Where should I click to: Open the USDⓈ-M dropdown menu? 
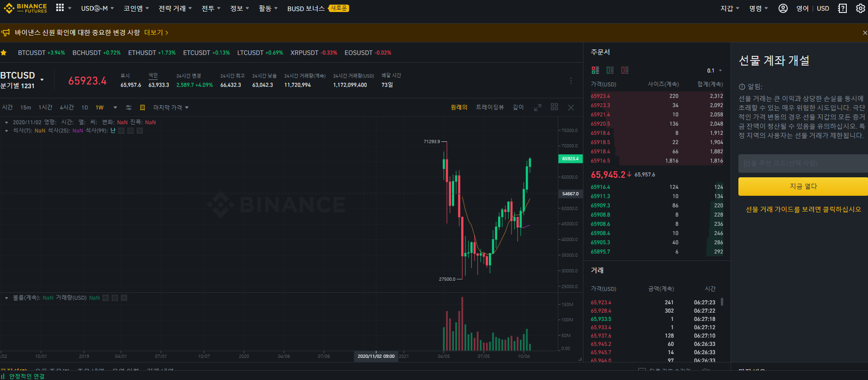click(97, 8)
